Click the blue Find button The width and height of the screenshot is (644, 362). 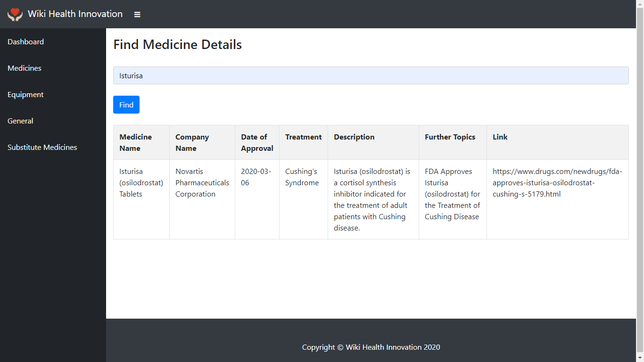(x=126, y=105)
